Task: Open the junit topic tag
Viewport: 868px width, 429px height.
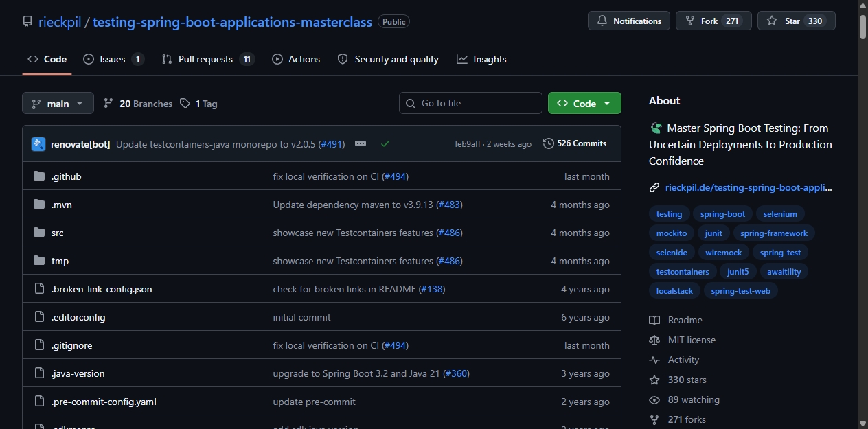Action: [x=713, y=233]
